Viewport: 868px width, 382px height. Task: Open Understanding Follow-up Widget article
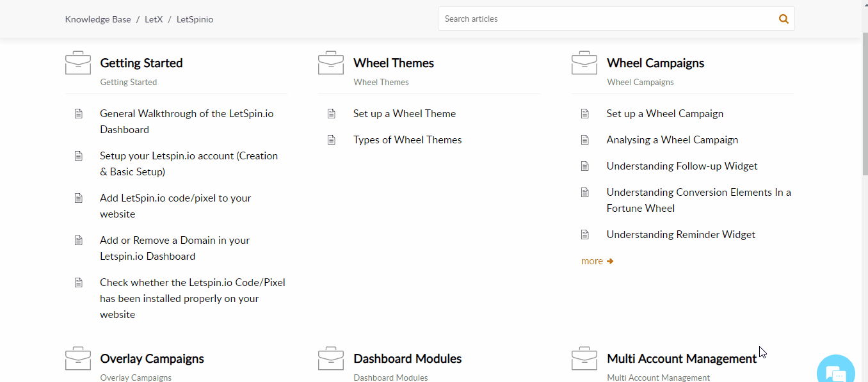682,166
